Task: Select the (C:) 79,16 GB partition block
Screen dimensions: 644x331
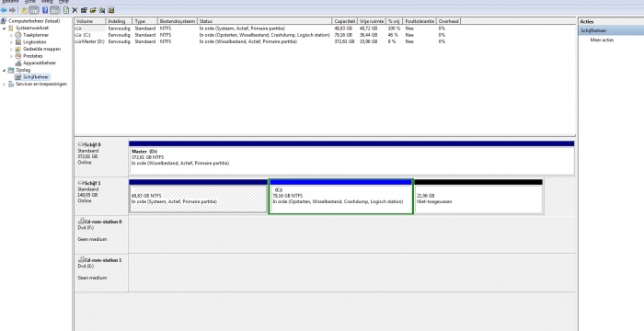Action: point(341,196)
